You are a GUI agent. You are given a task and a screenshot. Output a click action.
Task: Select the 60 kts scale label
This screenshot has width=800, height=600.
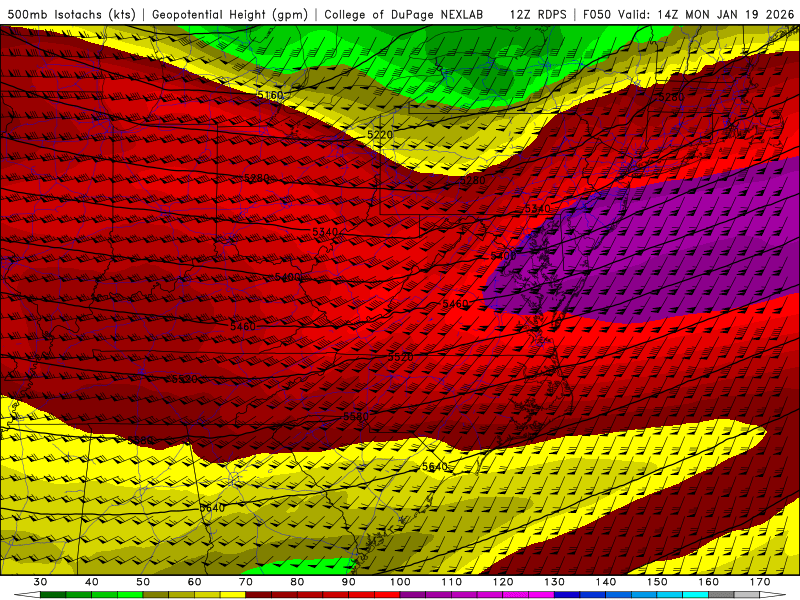click(194, 582)
